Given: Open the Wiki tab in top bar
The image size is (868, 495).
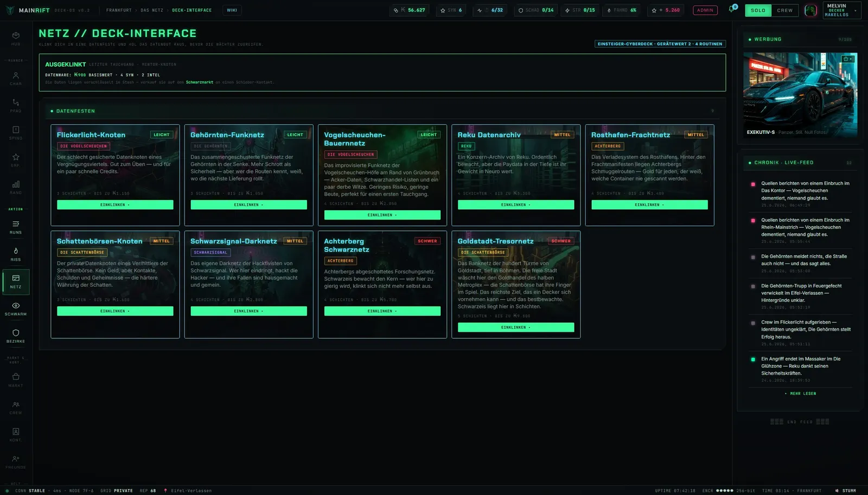Looking at the screenshot, I should click(x=232, y=10).
